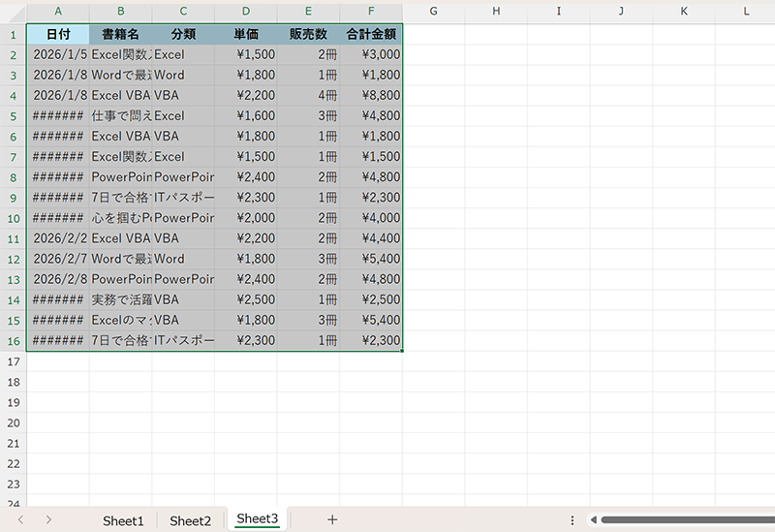
Task: Click the select-all corner box of the grid
Action: coord(13,11)
